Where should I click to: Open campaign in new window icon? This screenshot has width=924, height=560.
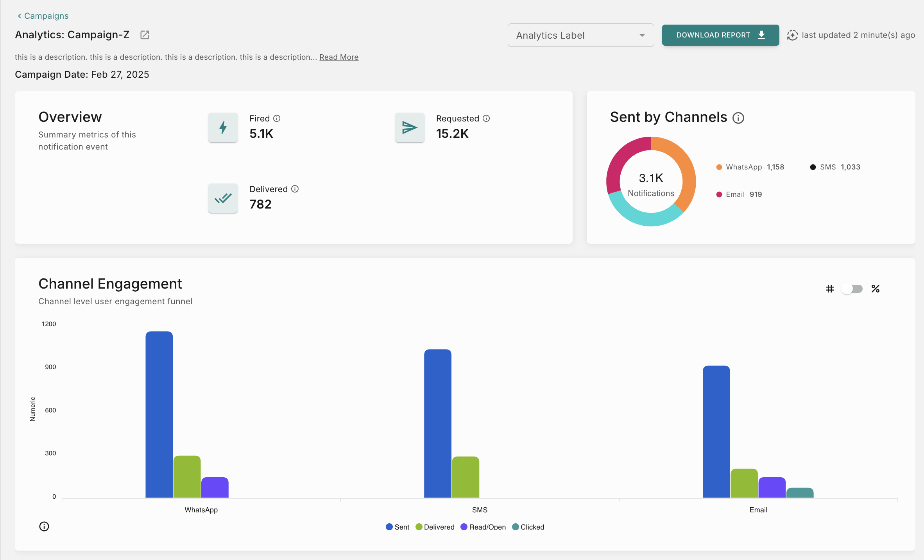(145, 35)
